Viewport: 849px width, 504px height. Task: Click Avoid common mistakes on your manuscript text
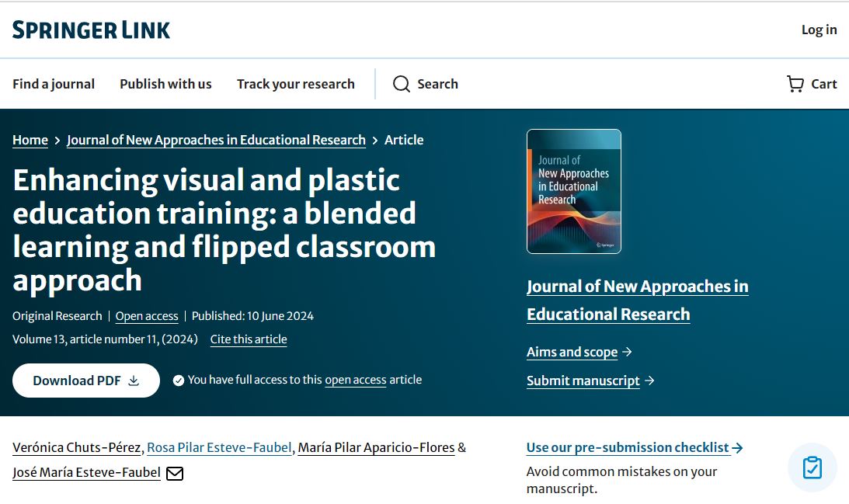[621, 480]
